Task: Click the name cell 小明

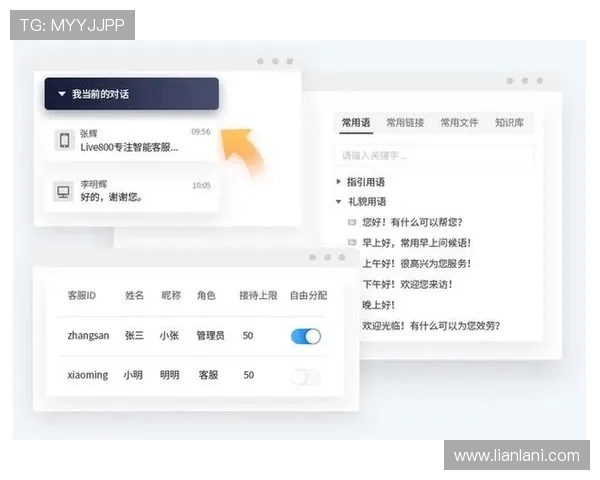Action: (133, 375)
